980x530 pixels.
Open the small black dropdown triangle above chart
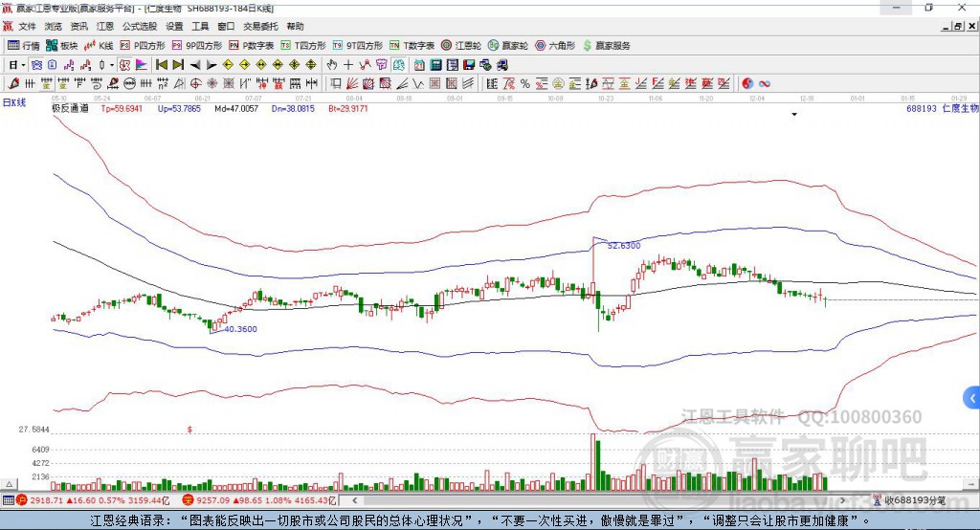click(x=794, y=115)
